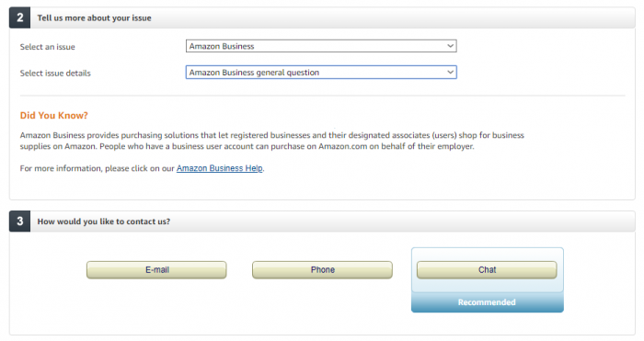644x341 pixels.
Task: Click the step 2 number badge
Action: 19,17
